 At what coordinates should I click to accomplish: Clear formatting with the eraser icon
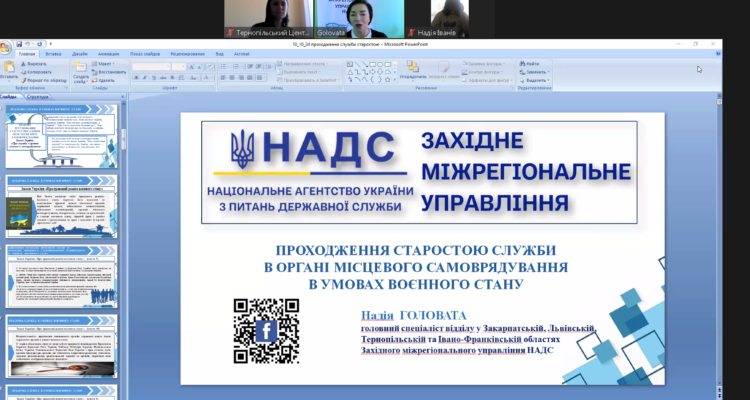click(209, 67)
